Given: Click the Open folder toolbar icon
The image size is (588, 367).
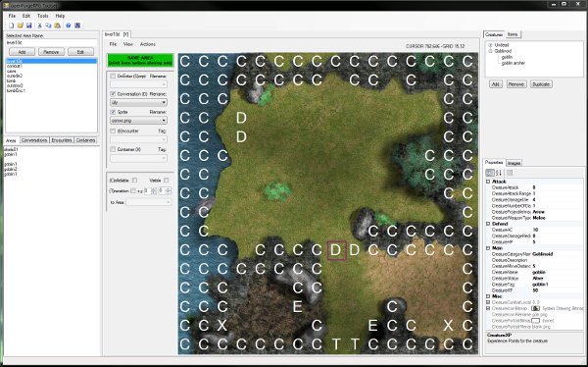Looking at the screenshot, I should (21, 26).
